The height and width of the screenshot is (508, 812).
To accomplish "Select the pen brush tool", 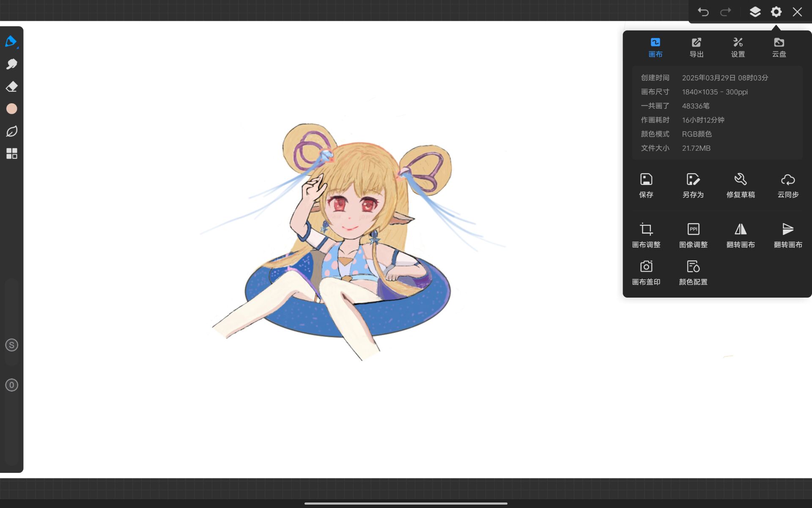I will click(11, 41).
